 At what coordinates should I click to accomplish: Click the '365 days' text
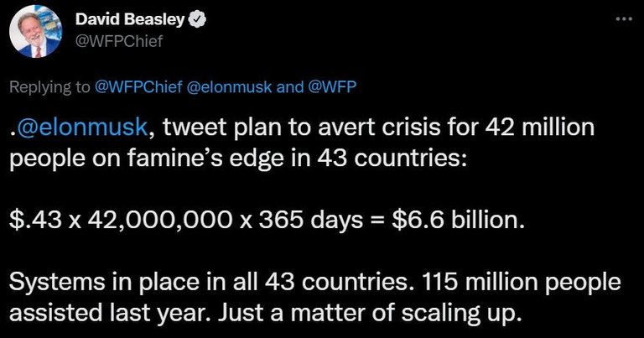[x=311, y=221]
